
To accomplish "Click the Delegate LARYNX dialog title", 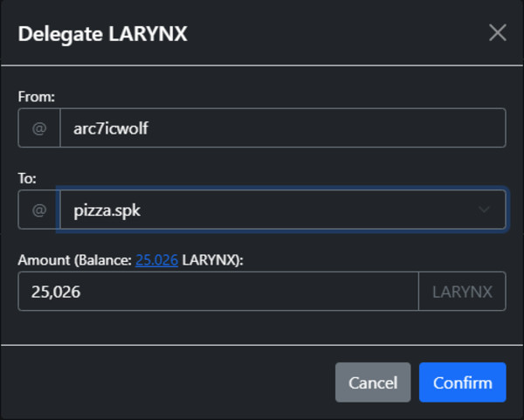I will point(102,34).
